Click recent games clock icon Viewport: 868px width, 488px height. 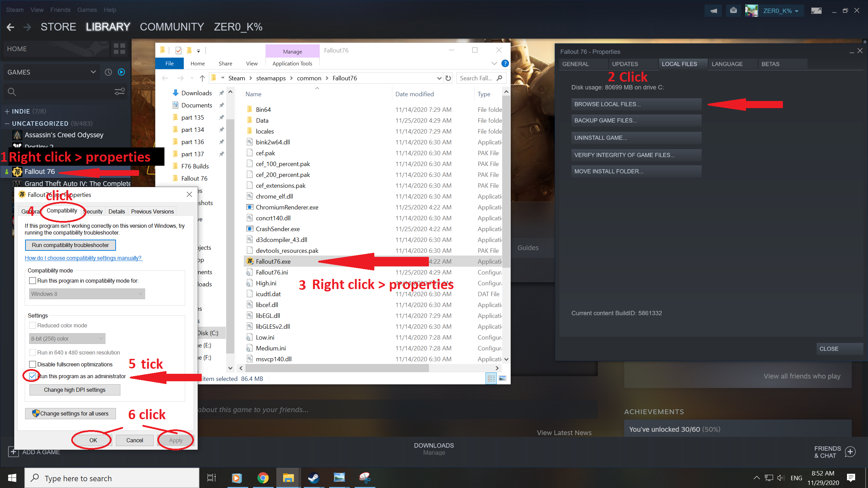pos(108,72)
